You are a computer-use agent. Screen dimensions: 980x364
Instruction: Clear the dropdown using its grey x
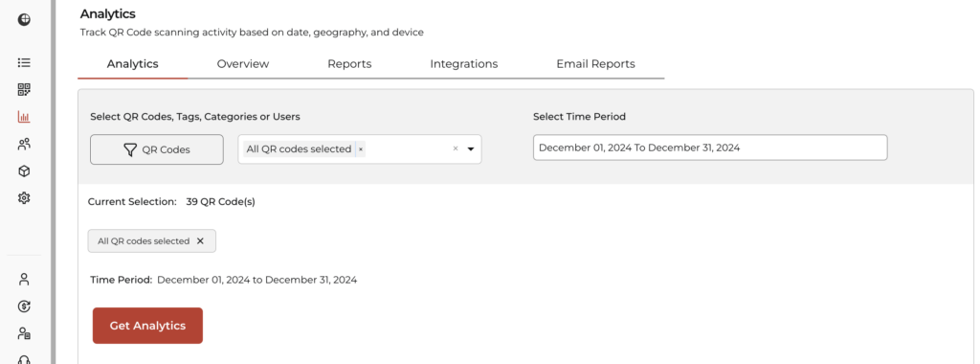[455, 148]
